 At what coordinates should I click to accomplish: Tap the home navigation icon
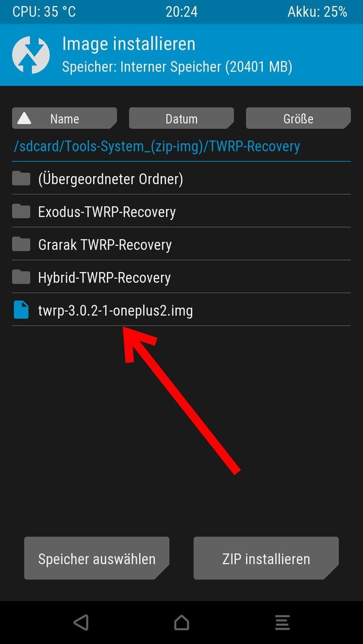pyautogui.click(x=181, y=623)
